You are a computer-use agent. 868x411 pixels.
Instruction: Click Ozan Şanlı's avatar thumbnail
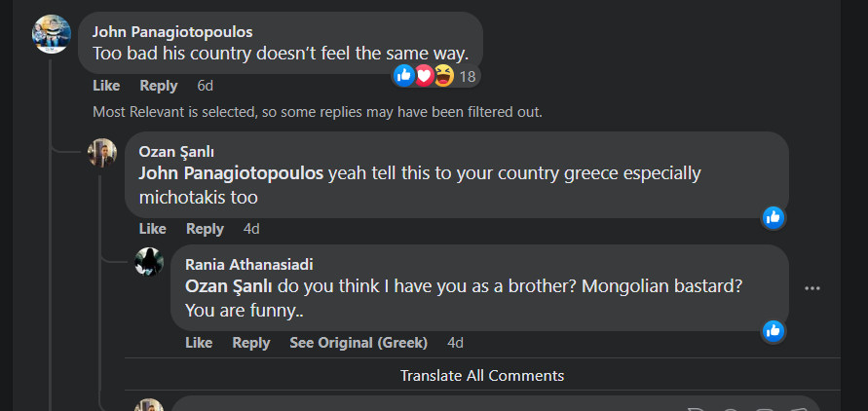pos(102,153)
